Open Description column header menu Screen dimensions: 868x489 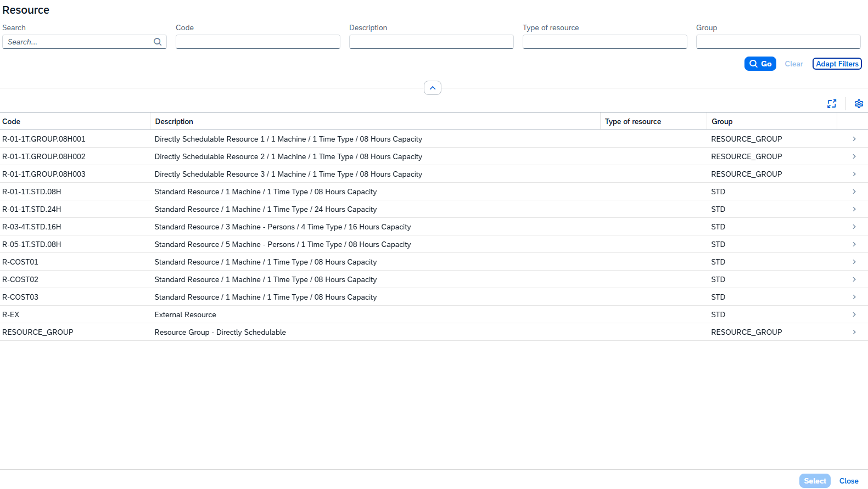(x=376, y=121)
